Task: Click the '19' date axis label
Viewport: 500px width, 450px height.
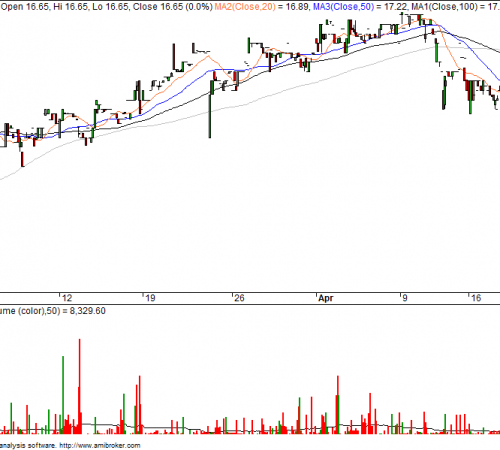Action: (150, 298)
